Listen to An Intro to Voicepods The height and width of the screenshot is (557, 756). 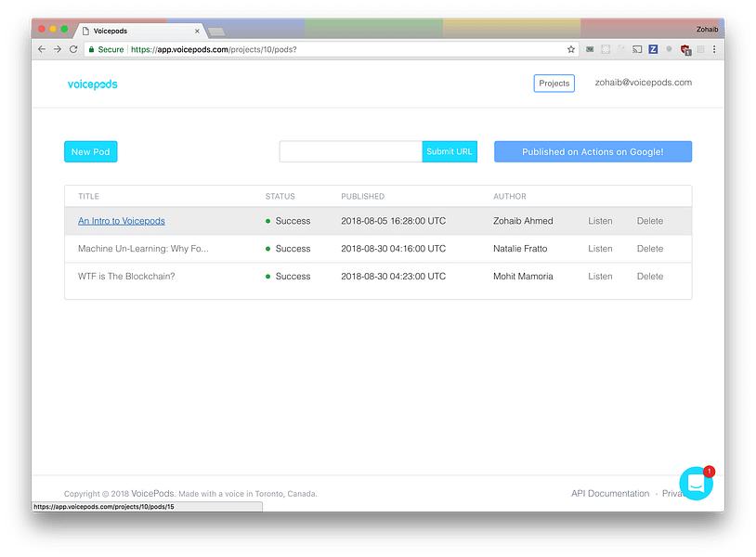pos(600,221)
